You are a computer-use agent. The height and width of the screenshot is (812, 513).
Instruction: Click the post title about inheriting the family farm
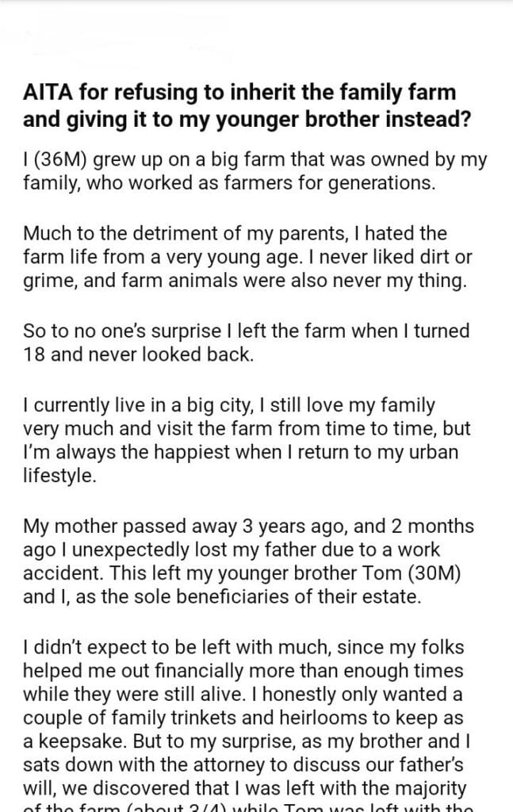click(x=239, y=105)
